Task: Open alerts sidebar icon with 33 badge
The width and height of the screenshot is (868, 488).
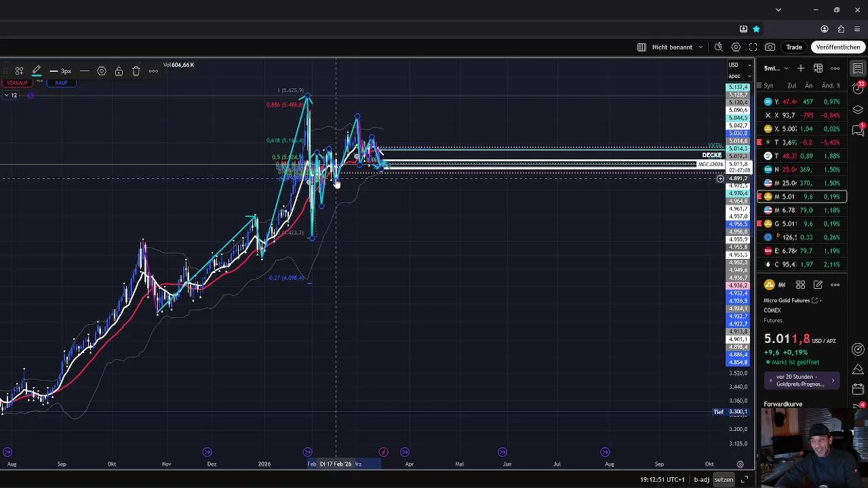Action: (x=858, y=89)
